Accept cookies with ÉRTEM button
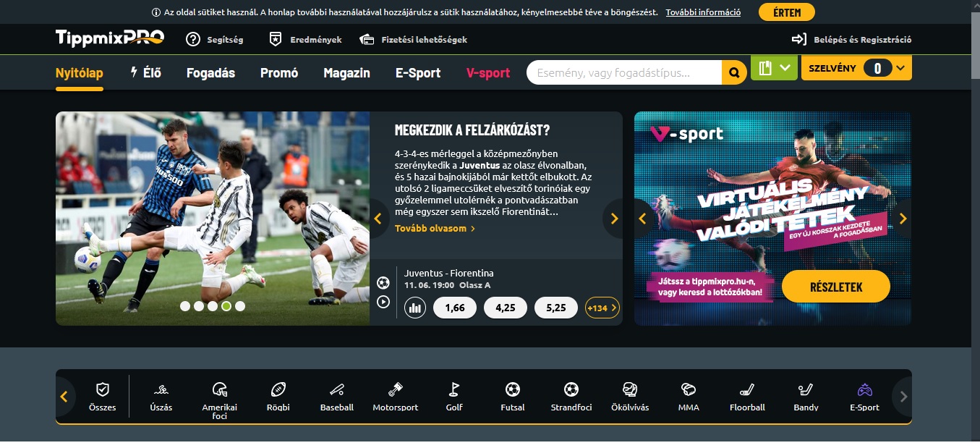980x448 pixels. (x=787, y=12)
